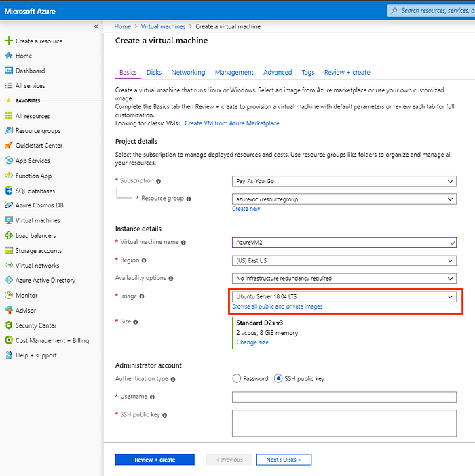Click the Virtual machine name field
475x476 pixels.
tap(344, 243)
